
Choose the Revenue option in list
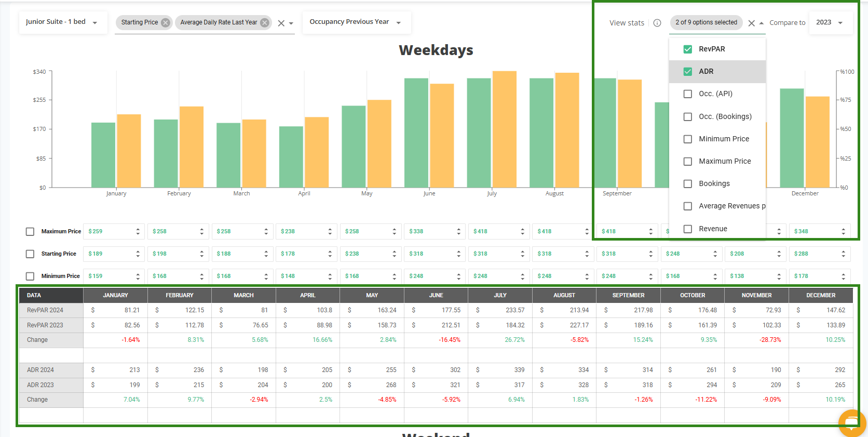pyautogui.click(x=713, y=229)
